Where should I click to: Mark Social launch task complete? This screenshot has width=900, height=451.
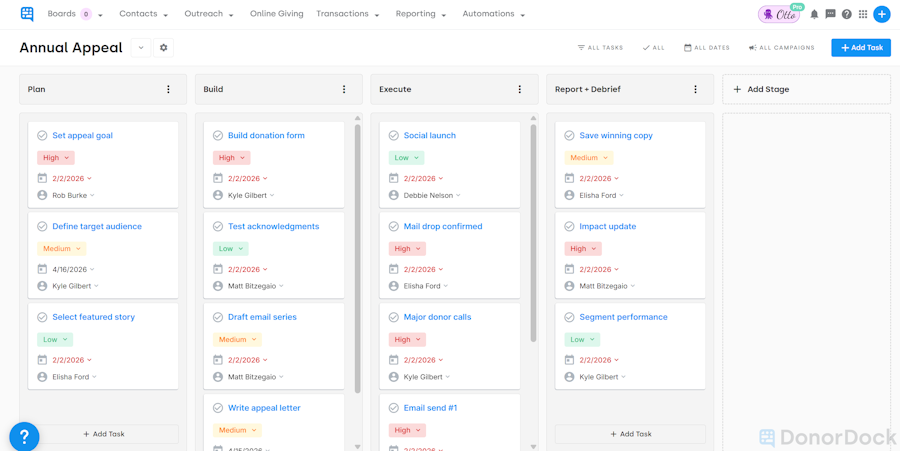(x=394, y=136)
